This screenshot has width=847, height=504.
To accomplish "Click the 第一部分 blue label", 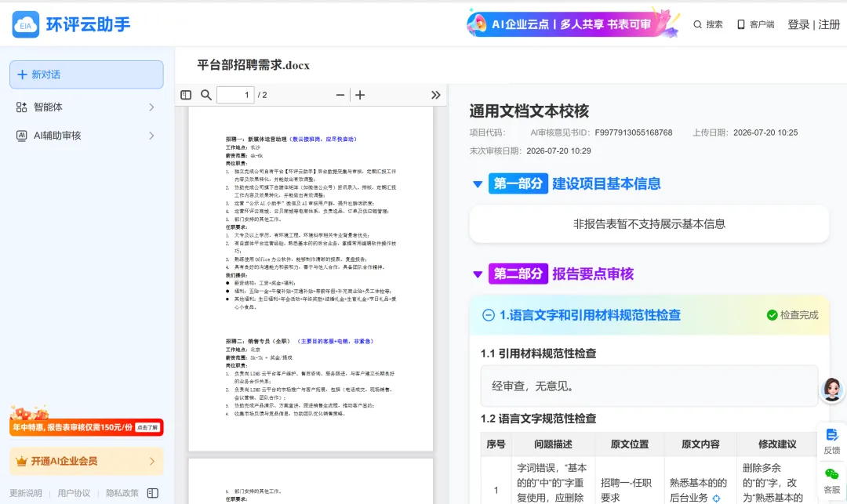I will 518,184.
